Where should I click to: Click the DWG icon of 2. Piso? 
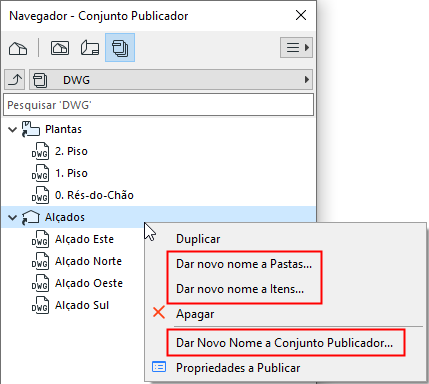click(x=40, y=151)
